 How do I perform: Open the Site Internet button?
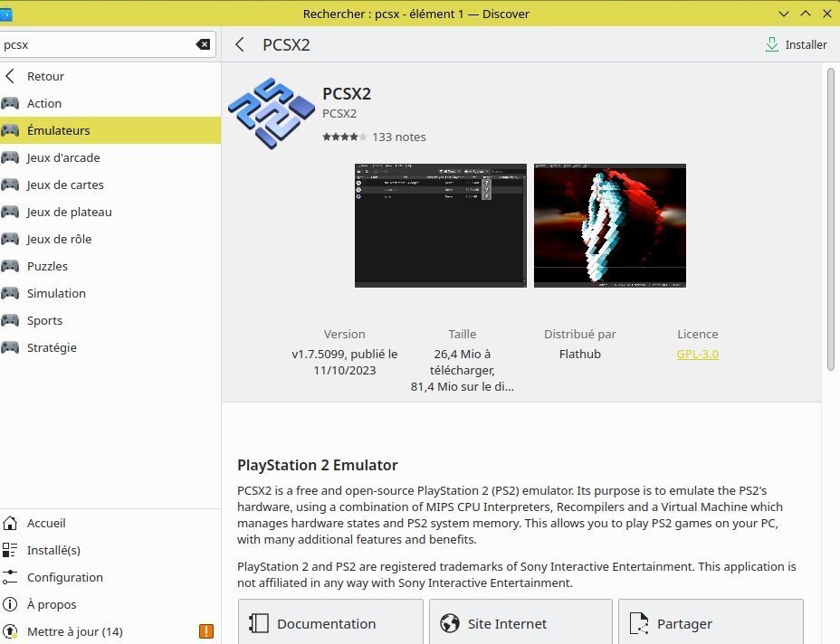520,622
